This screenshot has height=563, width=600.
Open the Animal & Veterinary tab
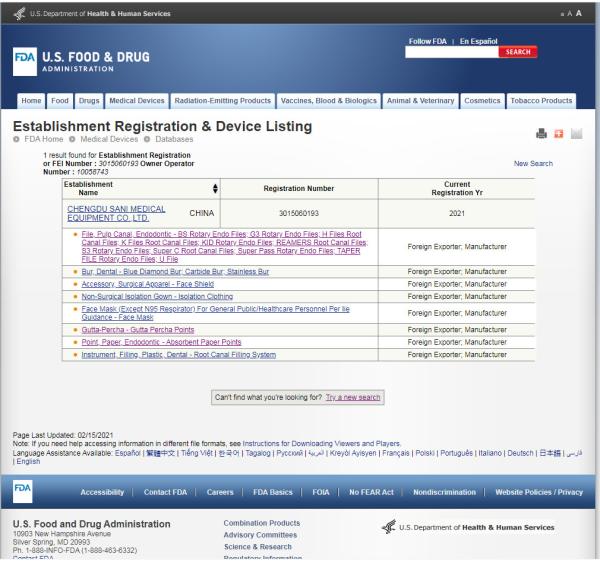[420, 101]
